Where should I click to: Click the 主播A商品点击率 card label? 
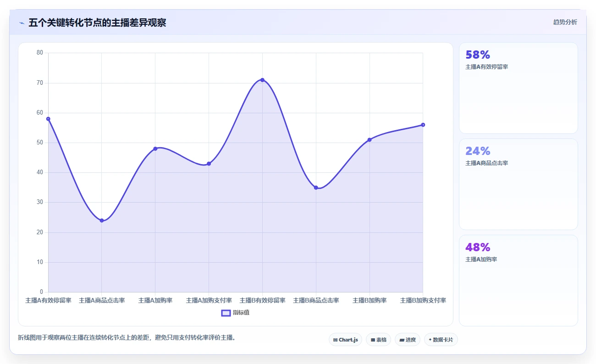(486, 163)
